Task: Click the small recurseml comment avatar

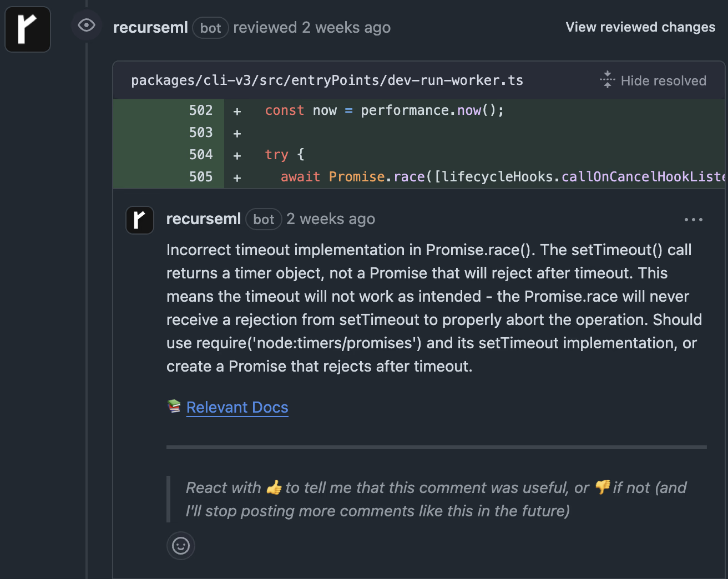Action: tap(140, 220)
